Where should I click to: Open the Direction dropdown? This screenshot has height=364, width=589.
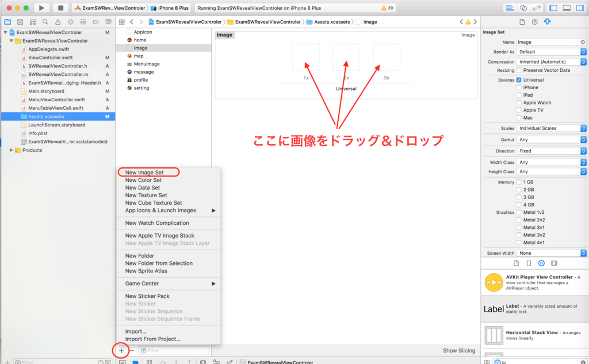click(552, 151)
